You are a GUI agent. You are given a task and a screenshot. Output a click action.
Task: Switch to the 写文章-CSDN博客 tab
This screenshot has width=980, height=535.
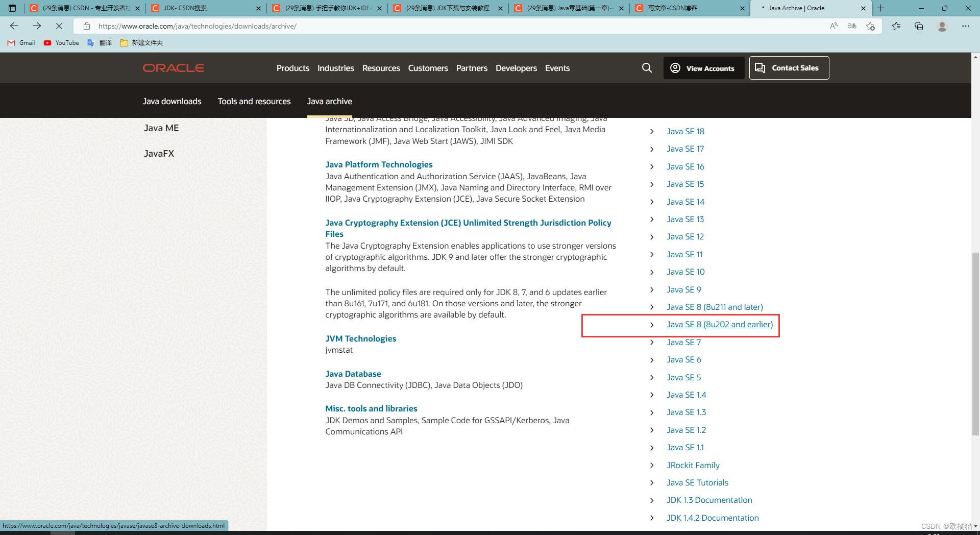[690, 8]
